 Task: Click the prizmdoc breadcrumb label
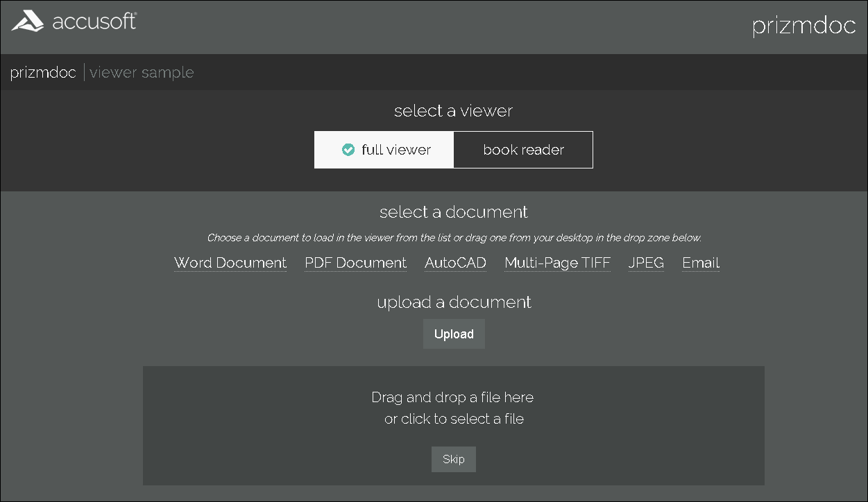[43, 71]
